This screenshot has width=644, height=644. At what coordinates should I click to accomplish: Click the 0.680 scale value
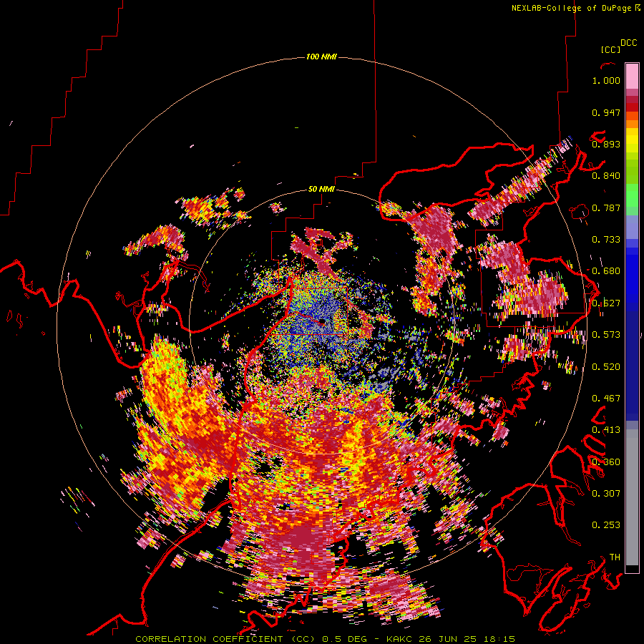pos(606,271)
